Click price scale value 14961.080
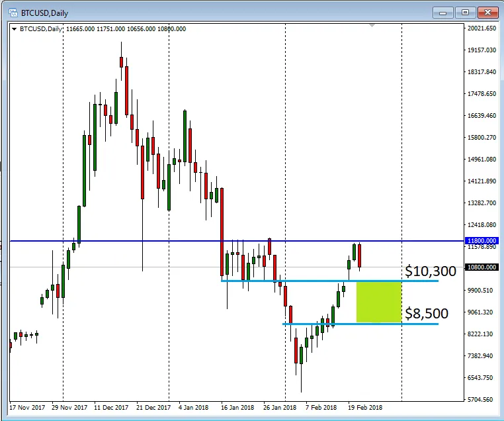 [x=482, y=160]
